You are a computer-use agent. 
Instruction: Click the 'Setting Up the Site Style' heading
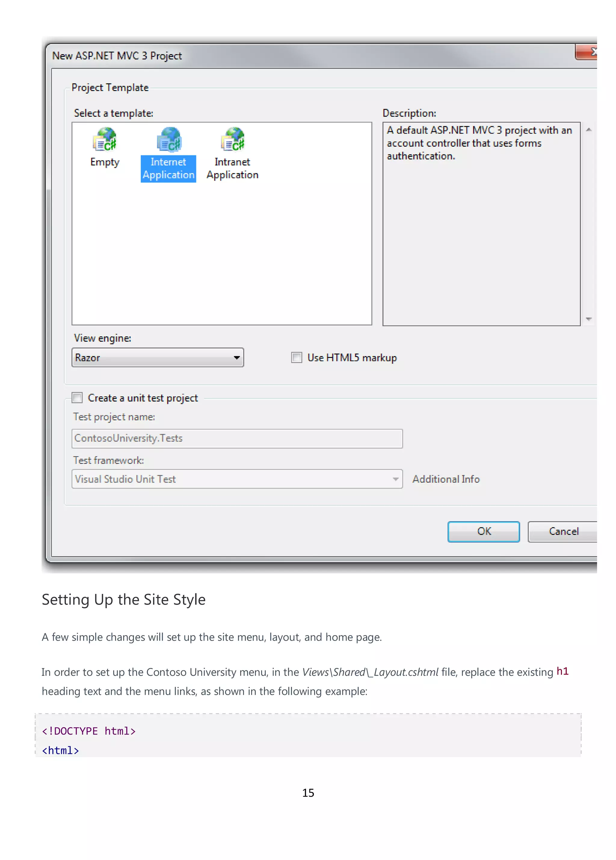tap(124, 600)
